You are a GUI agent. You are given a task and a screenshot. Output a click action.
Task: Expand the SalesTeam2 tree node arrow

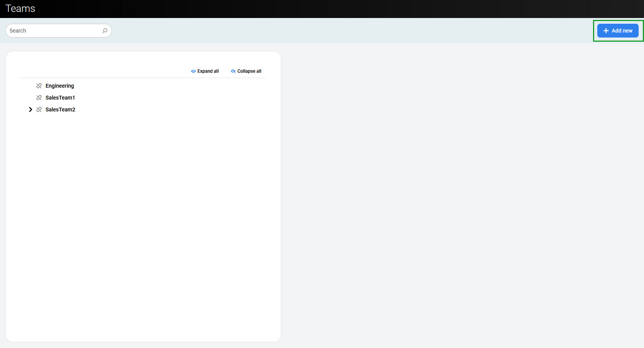[30, 109]
